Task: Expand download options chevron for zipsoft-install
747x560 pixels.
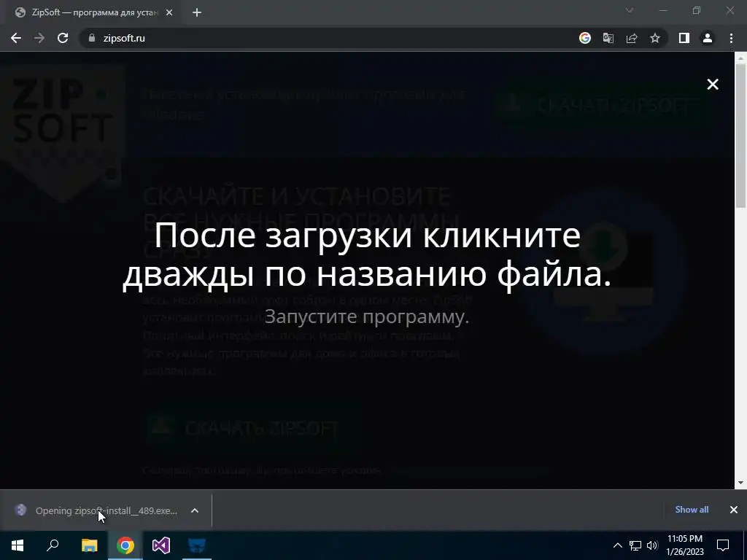Action: (x=194, y=510)
